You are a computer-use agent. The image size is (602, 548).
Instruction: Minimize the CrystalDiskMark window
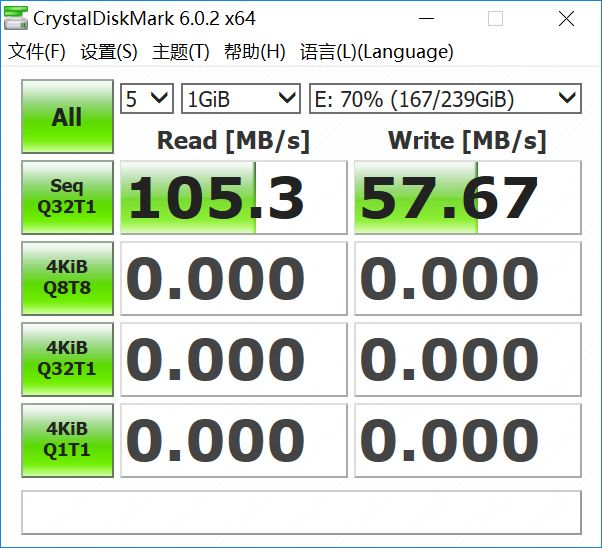[426, 18]
